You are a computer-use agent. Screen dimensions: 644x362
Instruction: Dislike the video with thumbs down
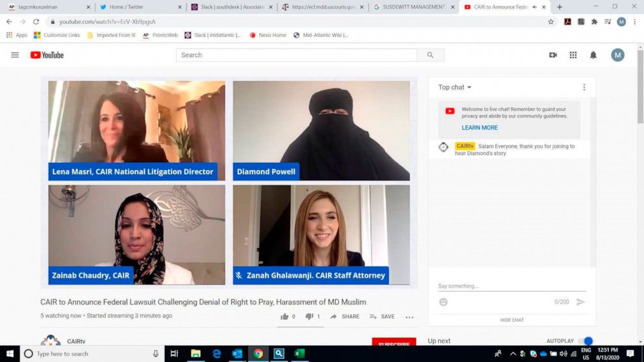coord(310,317)
